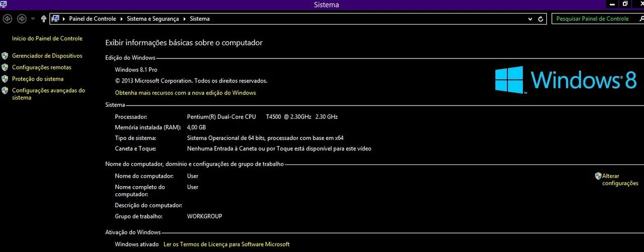Open Configurações avançadas do sistema

click(49, 94)
